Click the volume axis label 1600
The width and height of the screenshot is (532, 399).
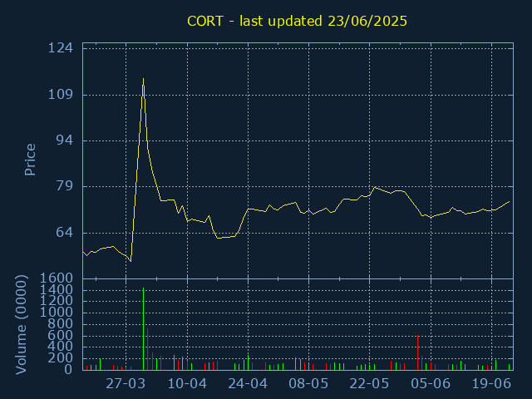tap(57, 278)
